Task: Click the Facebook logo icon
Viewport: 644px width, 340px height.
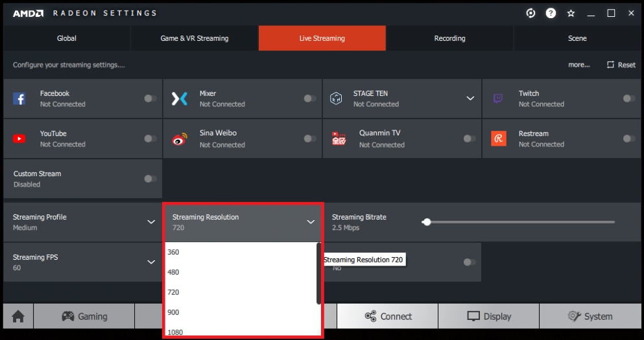Action: 19,98
